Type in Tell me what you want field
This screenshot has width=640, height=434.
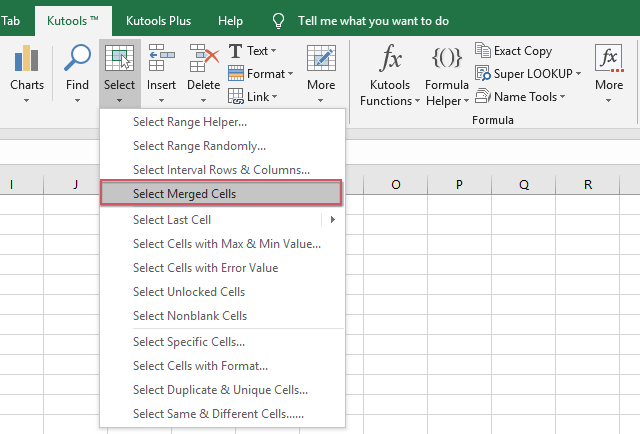tap(373, 20)
